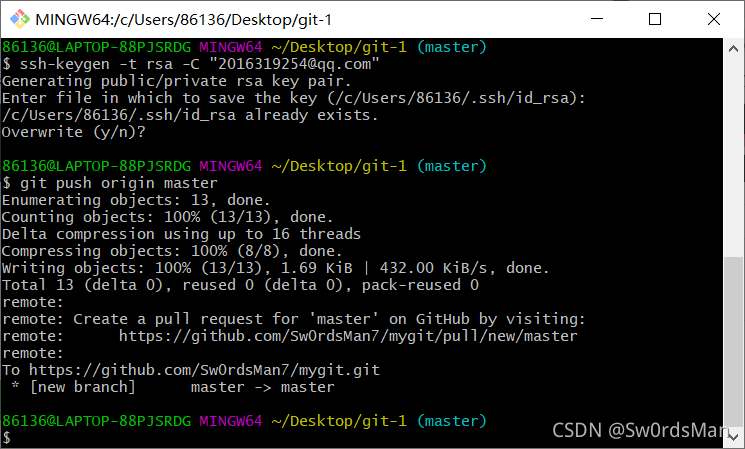
Task: Click the Git Bash icon in title bar
Action: [20, 19]
